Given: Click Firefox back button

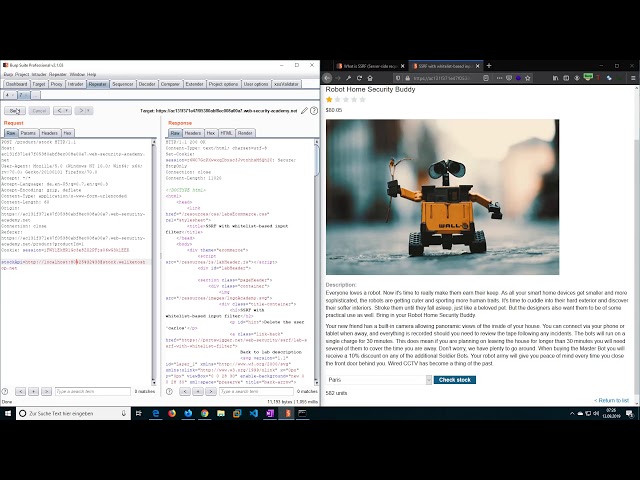Looking at the screenshot, I should click(x=327, y=78).
